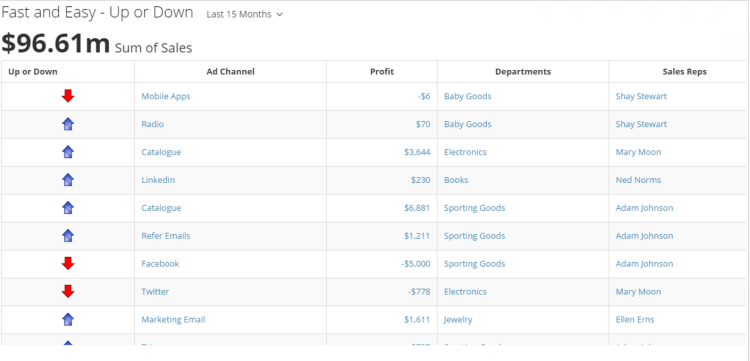Select Baby Goods in the Mobile Apps row
This screenshot has width=750, height=361.
[x=467, y=96]
